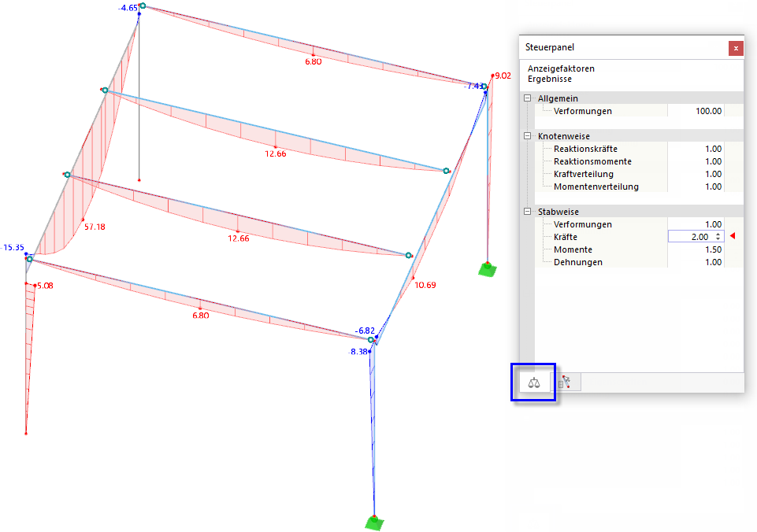Click the Kräfte label
Image resolution: width=757 pixels, height=532 pixels.
(x=566, y=237)
